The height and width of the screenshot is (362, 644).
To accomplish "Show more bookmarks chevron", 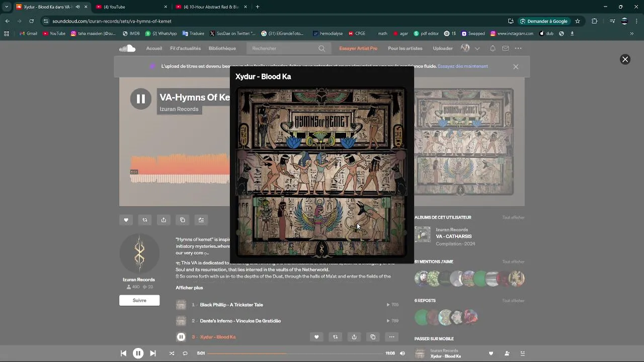I will pos(631,34).
